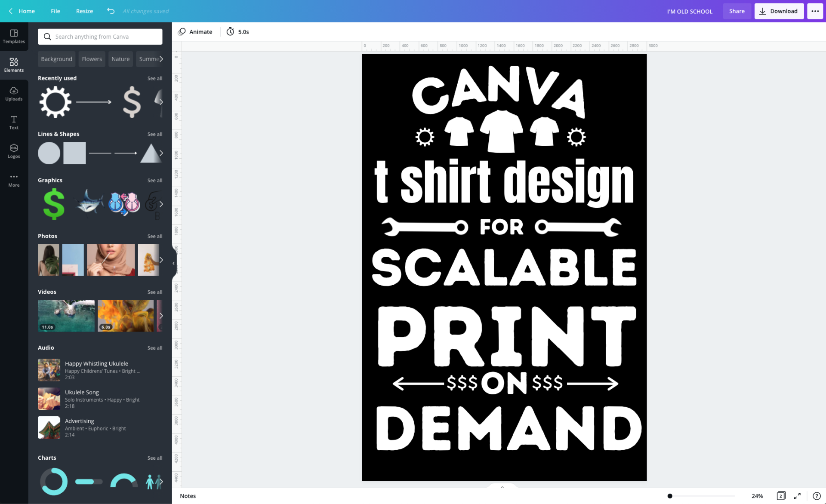This screenshot has width=826, height=504.
Task: See all Charts
Action: [155, 458]
